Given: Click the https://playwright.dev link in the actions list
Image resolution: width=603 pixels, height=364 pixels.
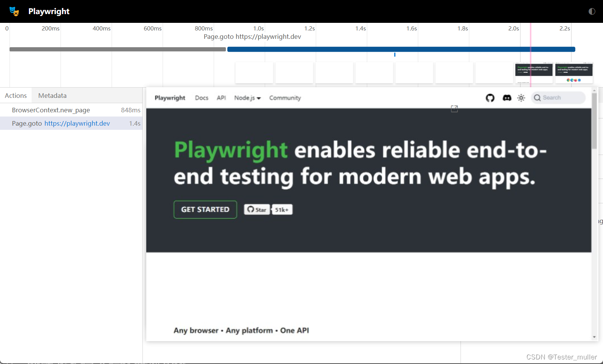Looking at the screenshot, I should pyautogui.click(x=77, y=123).
